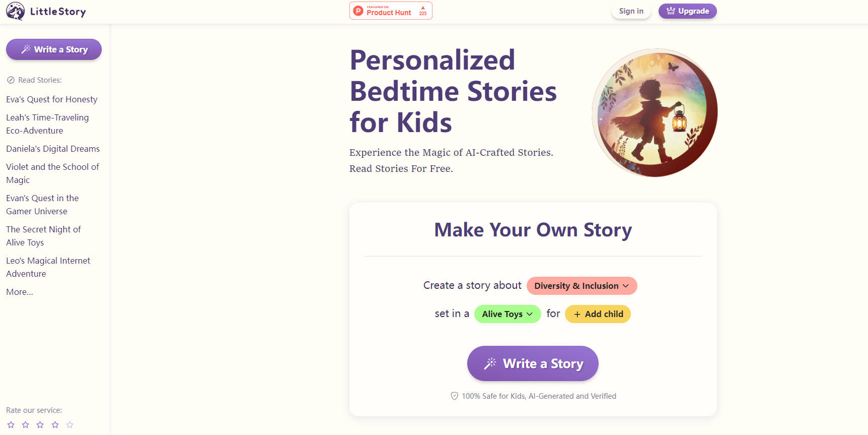The height and width of the screenshot is (435, 868).
Task: Click the crown icon on Upgrade
Action: (670, 11)
